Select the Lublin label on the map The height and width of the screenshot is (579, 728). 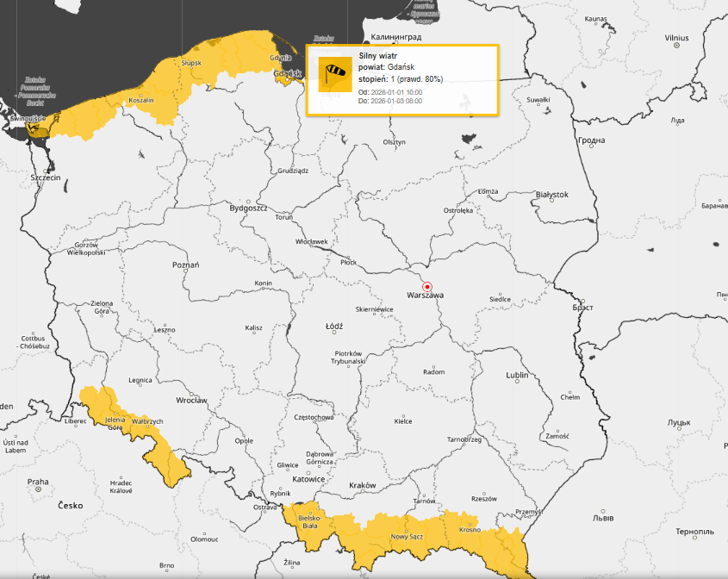[517, 376]
